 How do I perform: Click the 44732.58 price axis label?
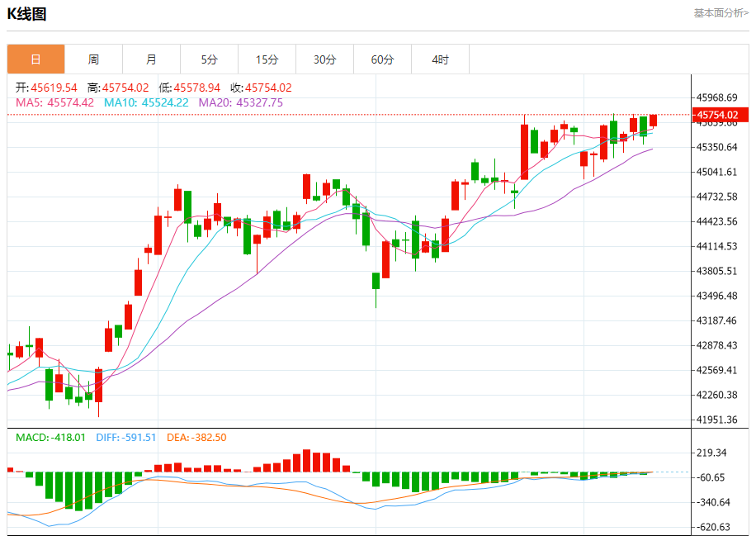717,197
